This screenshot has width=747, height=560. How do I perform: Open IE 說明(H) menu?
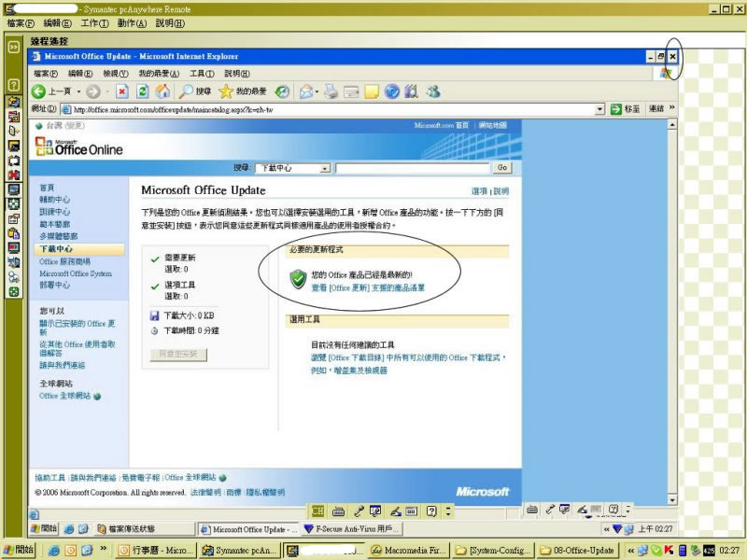point(237,74)
